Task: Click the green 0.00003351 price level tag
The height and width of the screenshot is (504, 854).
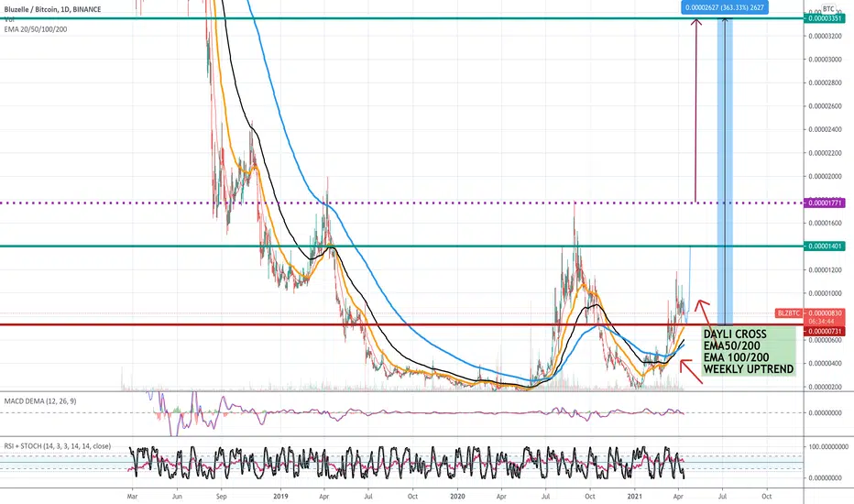Action: (x=825, y=18)
